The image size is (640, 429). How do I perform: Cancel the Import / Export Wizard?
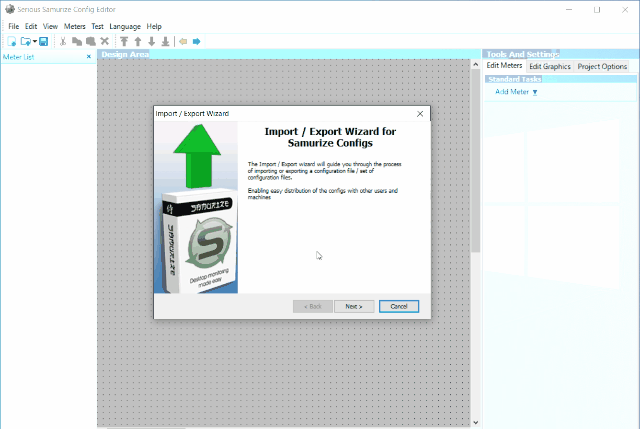click(398, 306)
